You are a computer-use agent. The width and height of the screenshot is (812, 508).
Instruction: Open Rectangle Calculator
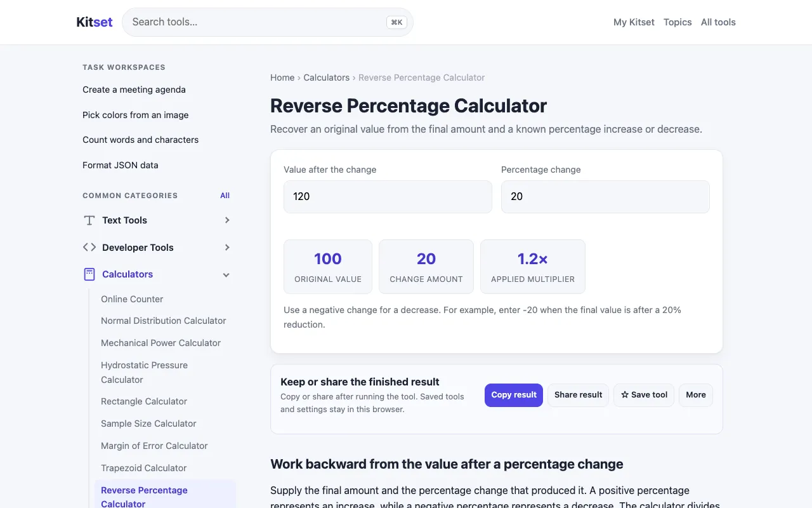pos(144,401)
